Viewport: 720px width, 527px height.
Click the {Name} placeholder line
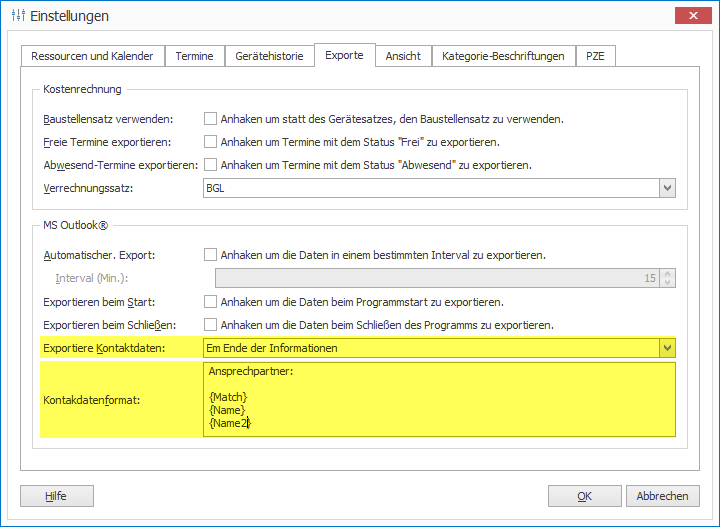tap(227, 410)
